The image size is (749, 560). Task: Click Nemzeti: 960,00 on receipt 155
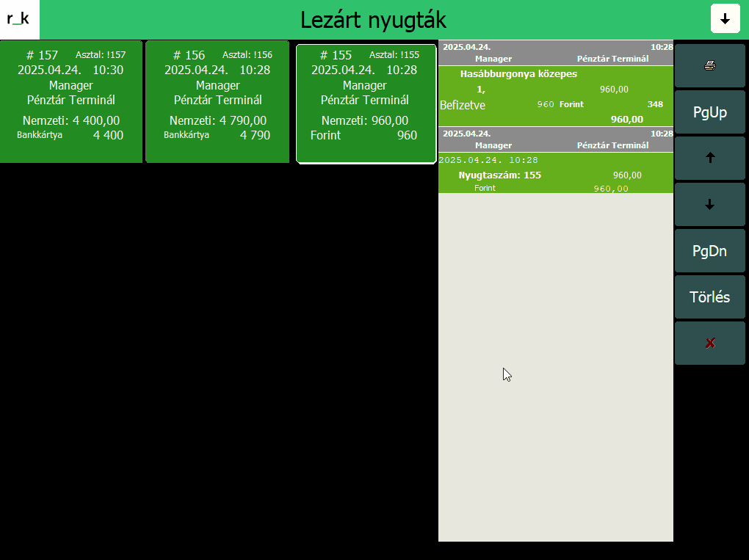coord(365,120)
